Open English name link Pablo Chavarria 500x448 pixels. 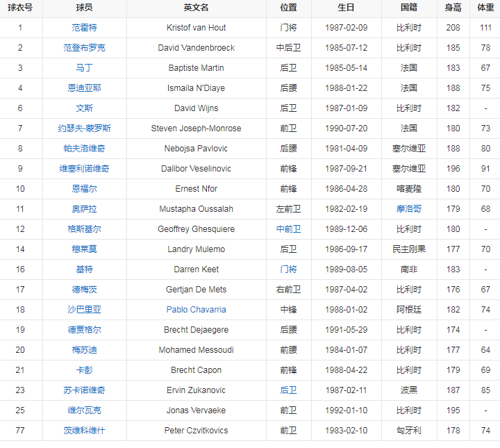click(196, 310)
